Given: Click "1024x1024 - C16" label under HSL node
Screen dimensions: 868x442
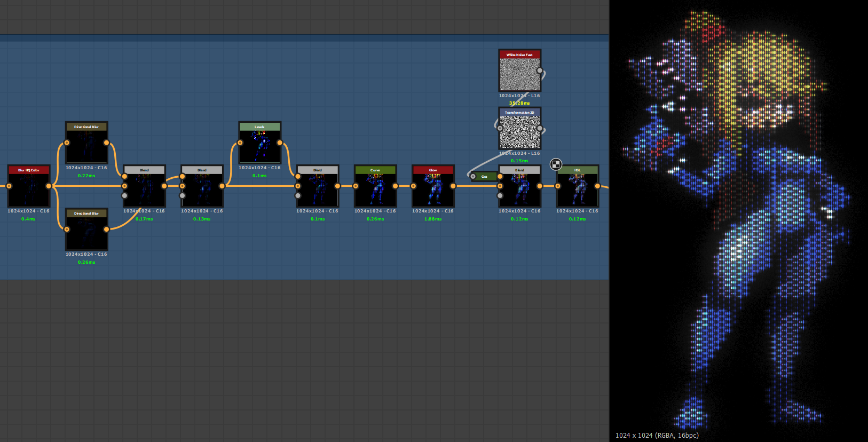Looking at the screenshot, I should pos(577,211).
